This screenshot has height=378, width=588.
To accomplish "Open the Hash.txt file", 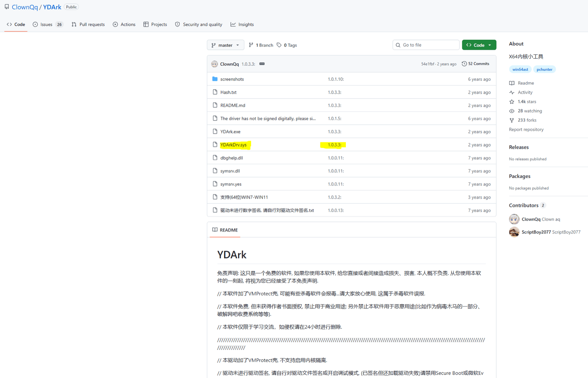I will pyautogui.click(x=228, y=93).
